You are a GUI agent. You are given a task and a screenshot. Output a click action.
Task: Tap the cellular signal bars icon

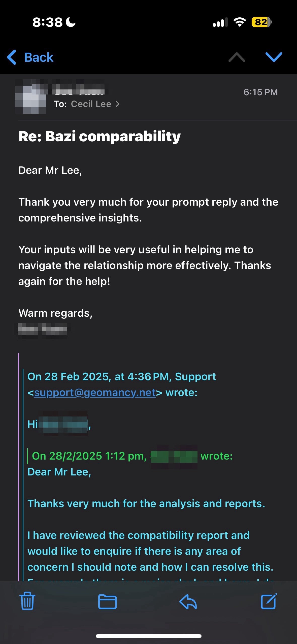(220, 22)
